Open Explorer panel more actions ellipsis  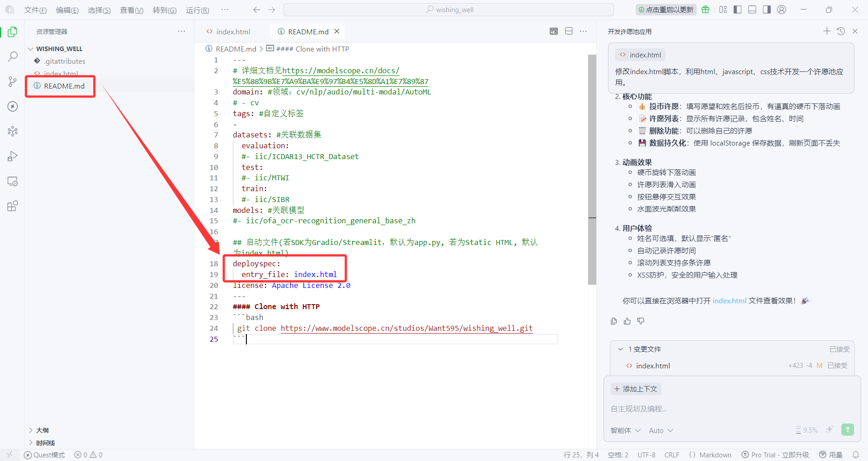point(182,31)
